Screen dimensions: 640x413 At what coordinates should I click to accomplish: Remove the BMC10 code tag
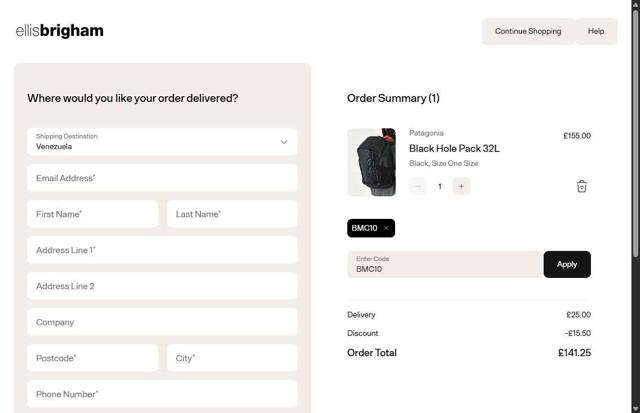[x=386, y=228]
